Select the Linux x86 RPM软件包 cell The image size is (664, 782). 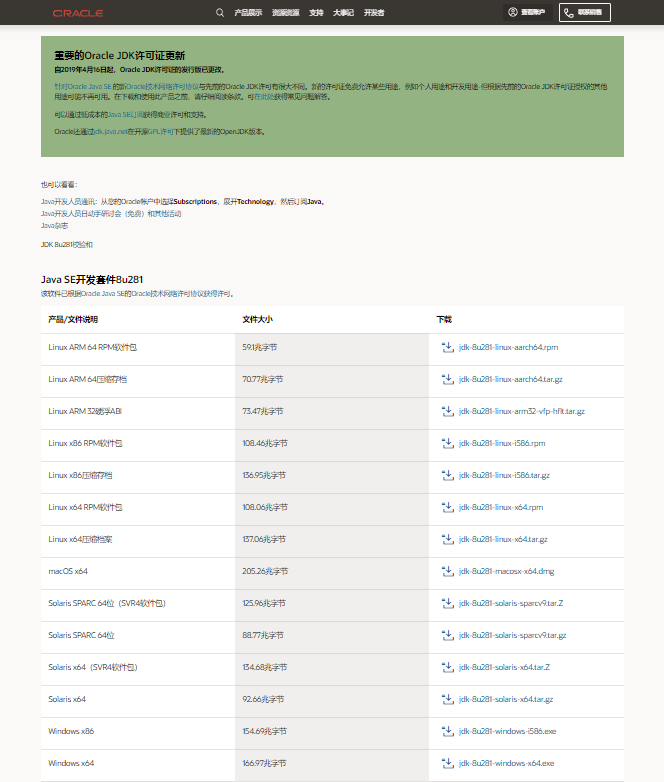(x=138, y=445)
